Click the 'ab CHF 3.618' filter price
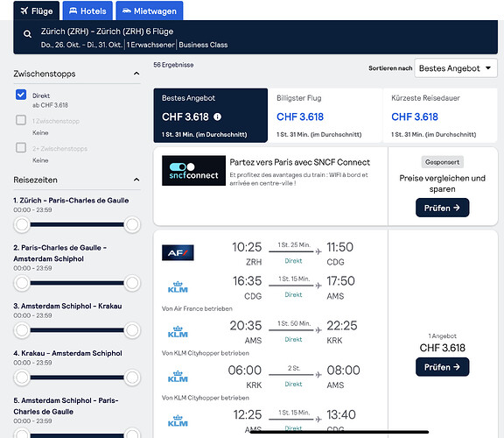Viewport: 504px width, 438px height. pyautogui.click(x=50, y=105)
